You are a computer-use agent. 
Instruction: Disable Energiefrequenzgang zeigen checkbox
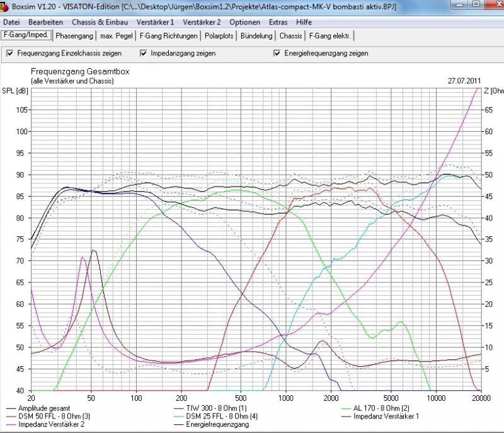click(x=277, y=54)
